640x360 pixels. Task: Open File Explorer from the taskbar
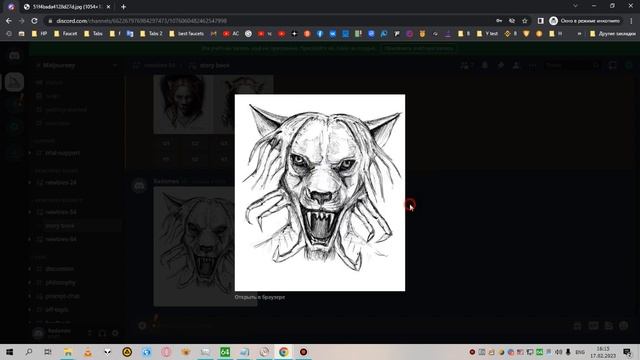[68, 352]
